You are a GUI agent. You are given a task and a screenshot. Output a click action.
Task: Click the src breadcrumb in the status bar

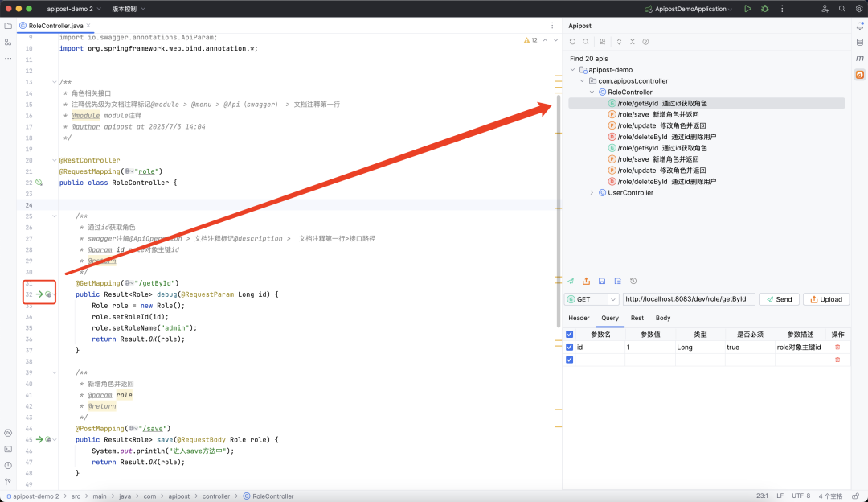pyautogui.click(x=76, y=496)
